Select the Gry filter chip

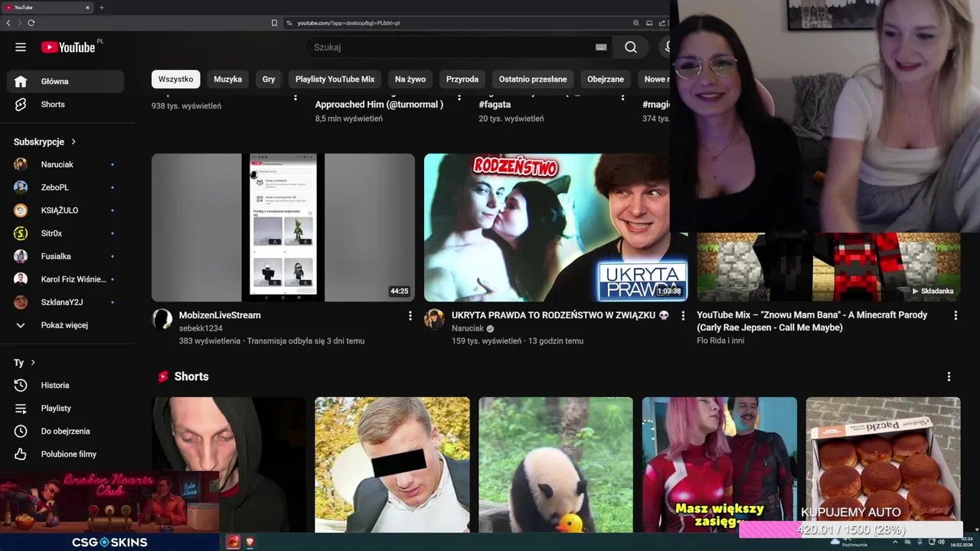click(269, 79)
